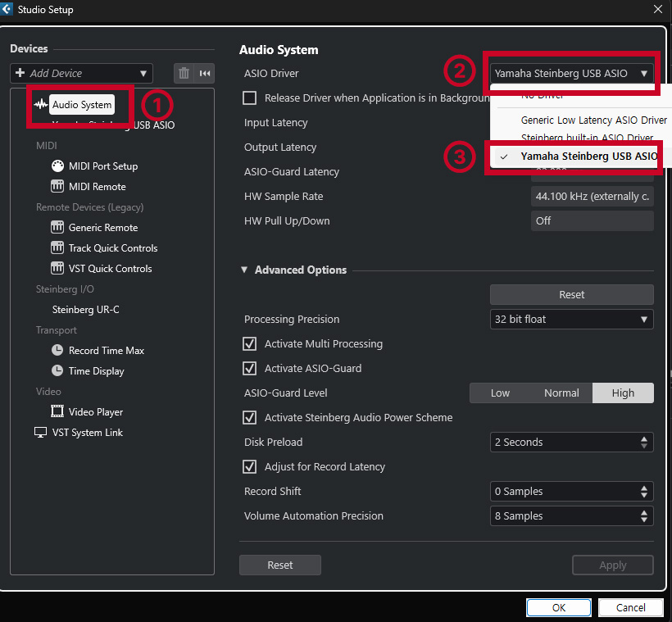This screenshot has height=622, width=672.
Task: Open the ASIO Driver dropdown
Action: point(572,73)
